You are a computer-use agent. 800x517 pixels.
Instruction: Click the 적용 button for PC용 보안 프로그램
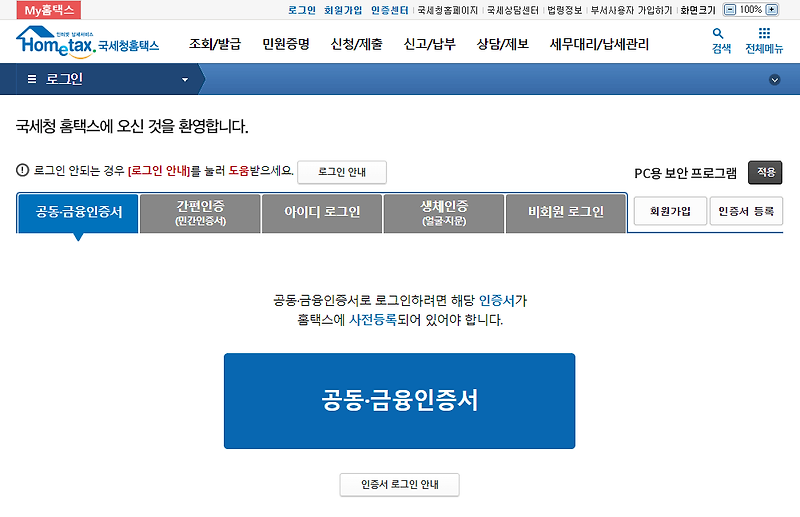tap(765, 173)
